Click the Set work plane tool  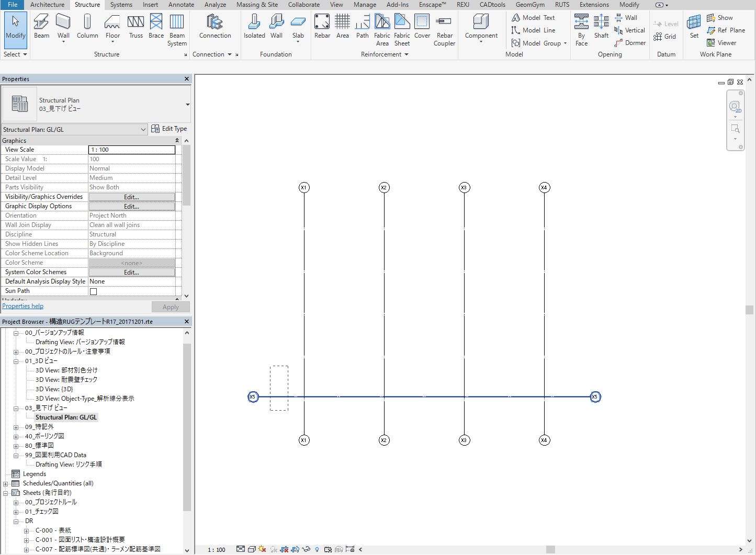[694, 26]
